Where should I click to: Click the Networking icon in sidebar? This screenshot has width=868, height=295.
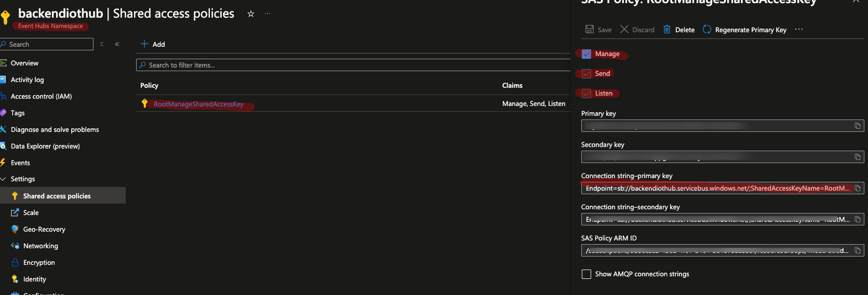15,246
